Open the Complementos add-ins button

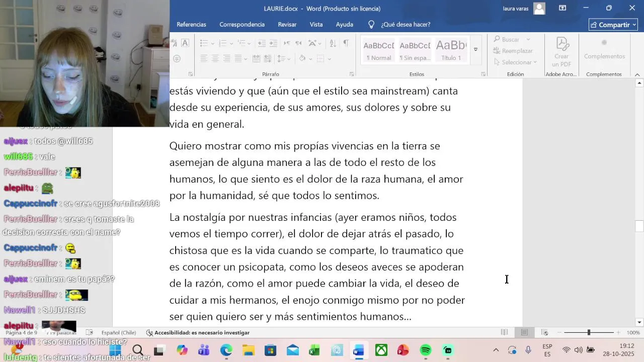(604, 49)
